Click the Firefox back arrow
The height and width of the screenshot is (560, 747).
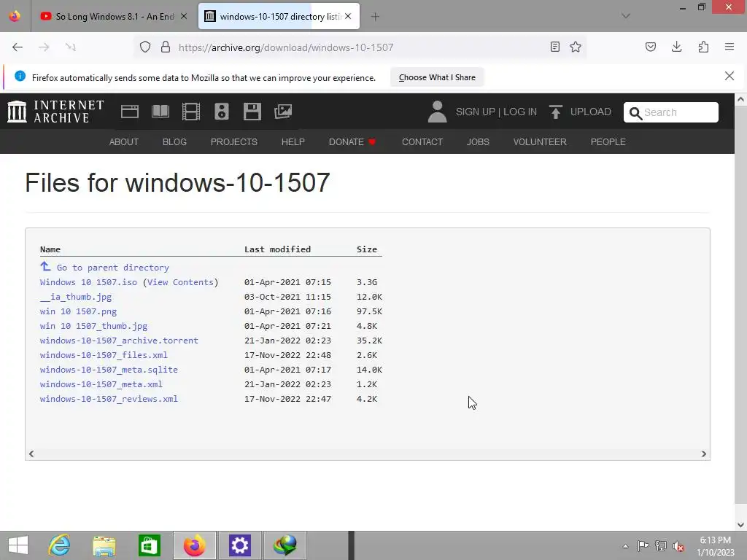[x=18, y=47]
